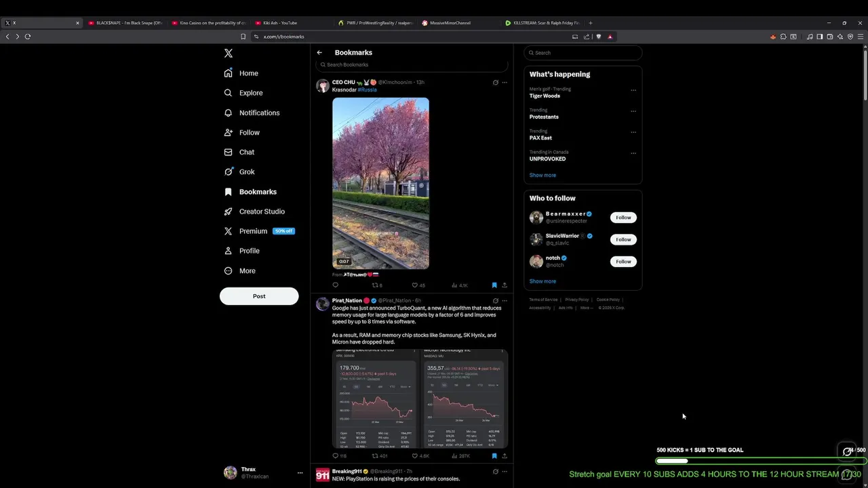Open more options for Protestants trend

(x=633, y=111)
